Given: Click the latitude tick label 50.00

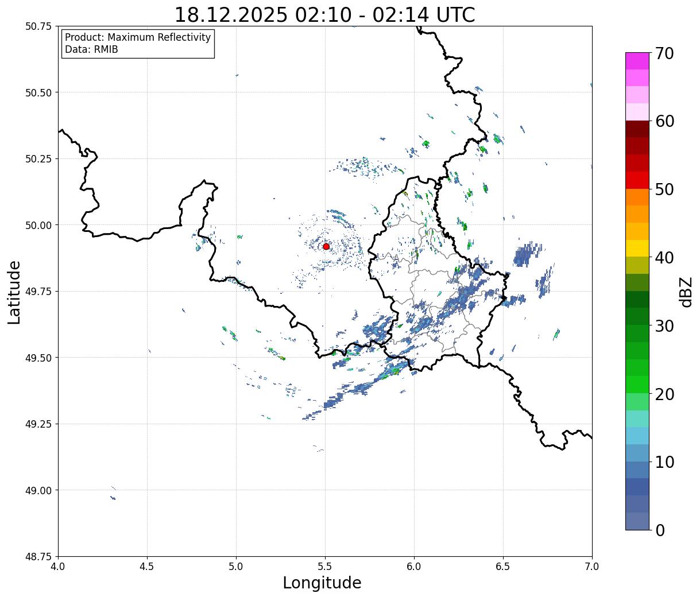Looking at the screenshot, I should pos(38,225).
